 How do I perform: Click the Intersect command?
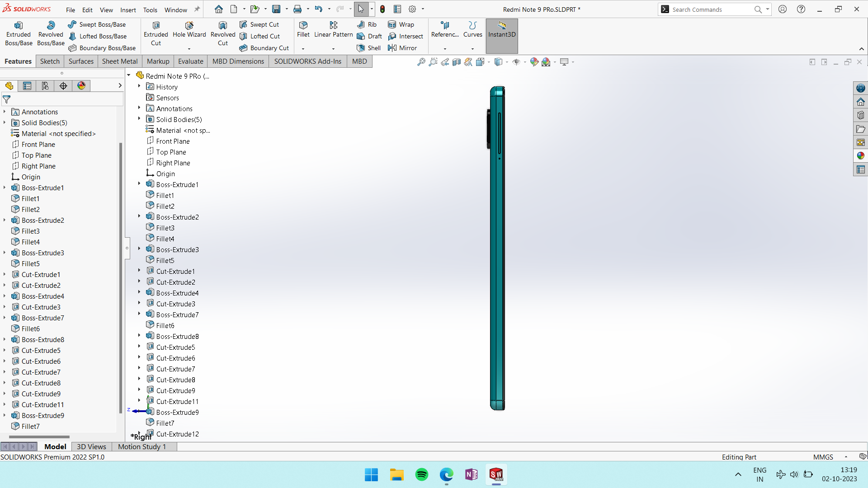pyautogui.click(x=406, y=36)
